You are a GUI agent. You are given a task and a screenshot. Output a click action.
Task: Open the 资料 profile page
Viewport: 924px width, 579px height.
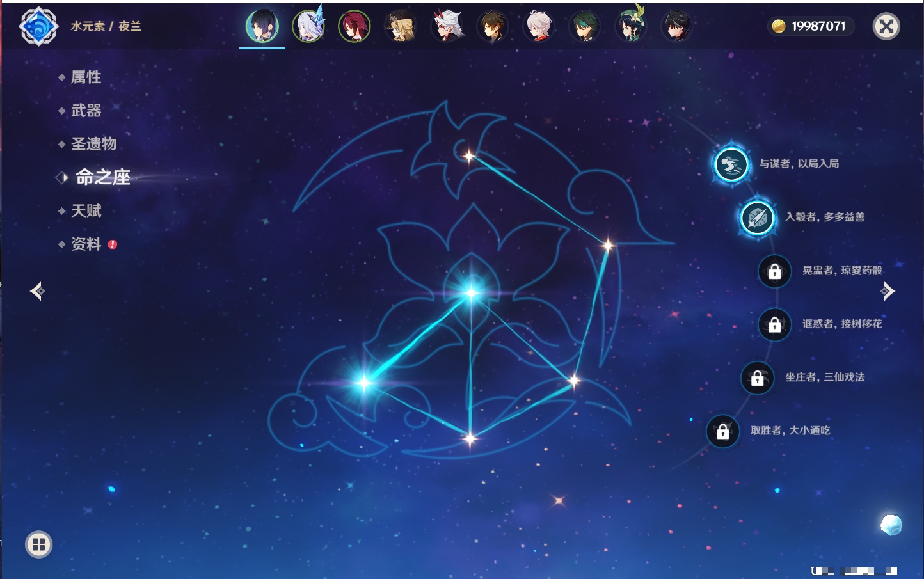(x=86, y=244)
